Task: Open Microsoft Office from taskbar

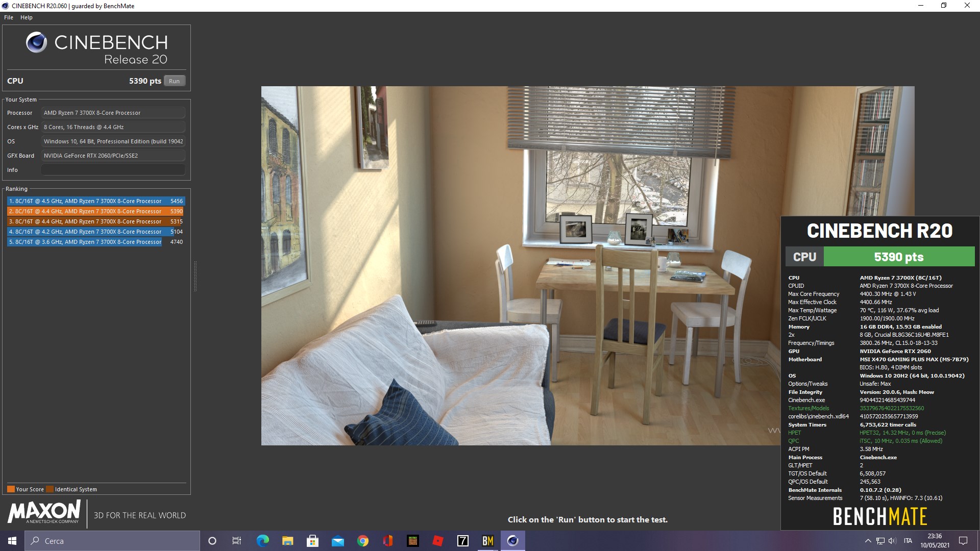Action: [387, 541]
